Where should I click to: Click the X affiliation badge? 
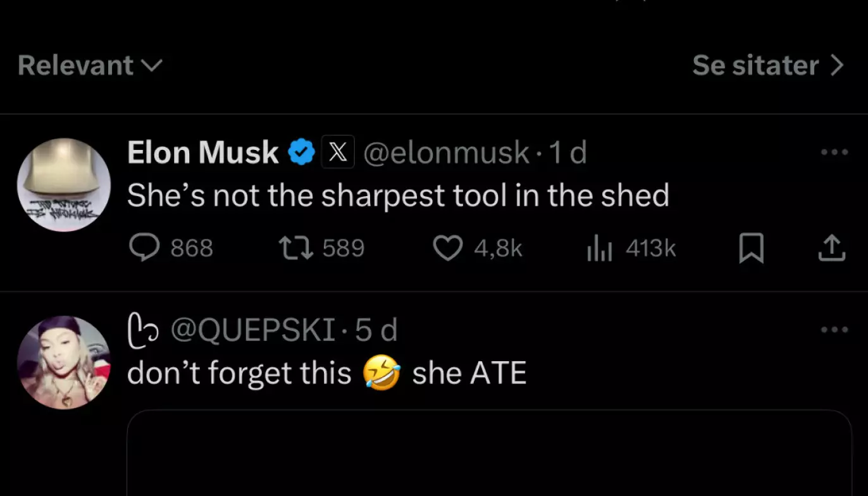pos(338,152)
